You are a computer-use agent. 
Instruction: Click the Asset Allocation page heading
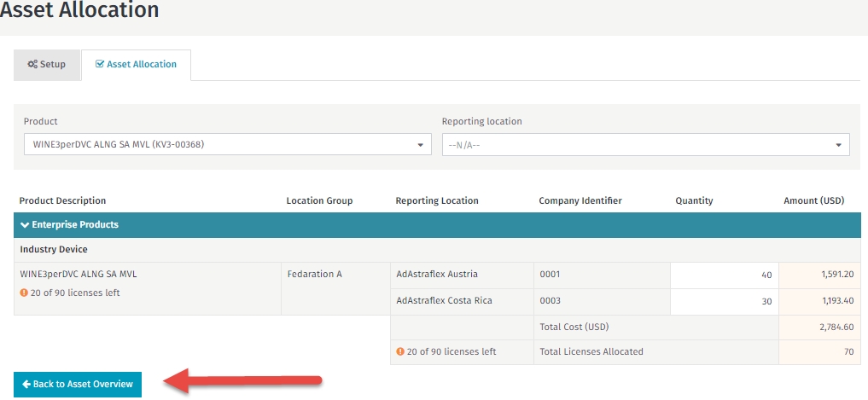[79, 9]
